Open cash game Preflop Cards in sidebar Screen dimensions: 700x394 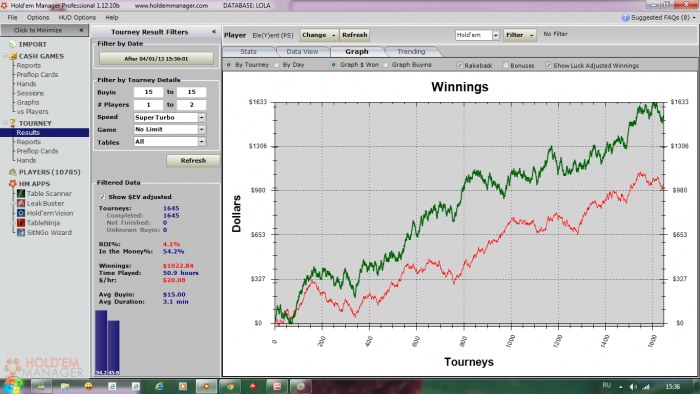tap(37, 75)
